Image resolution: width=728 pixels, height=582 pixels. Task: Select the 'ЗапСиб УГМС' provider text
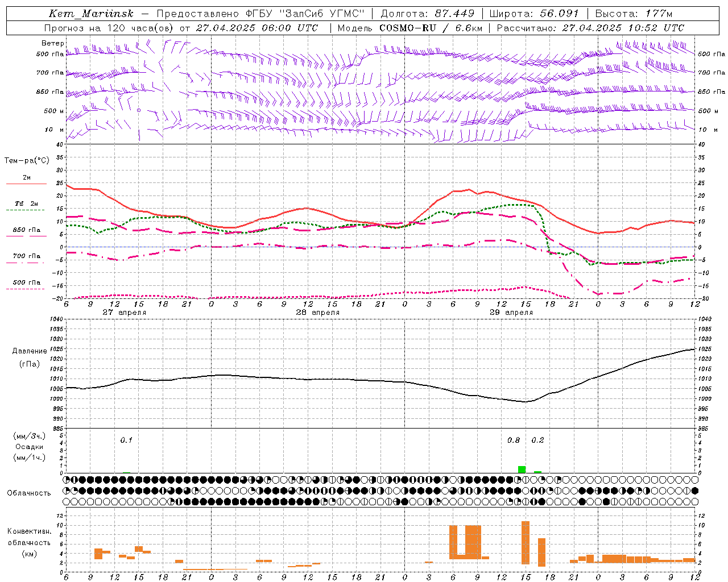[x=321, y=14]
